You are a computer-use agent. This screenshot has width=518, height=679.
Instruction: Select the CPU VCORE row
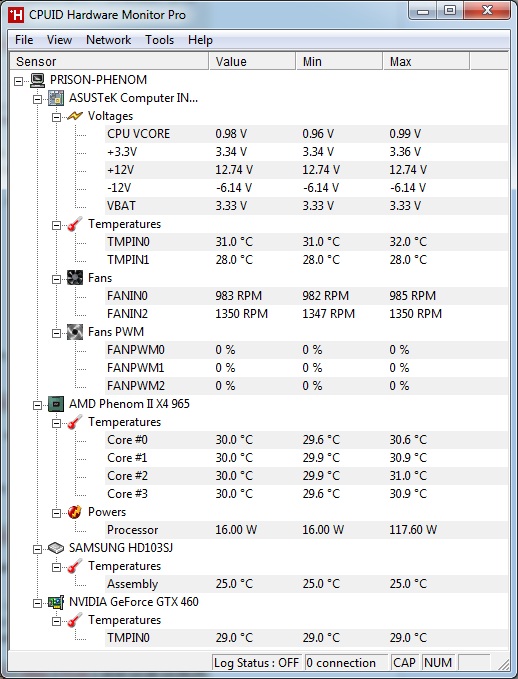coord(306,134)
